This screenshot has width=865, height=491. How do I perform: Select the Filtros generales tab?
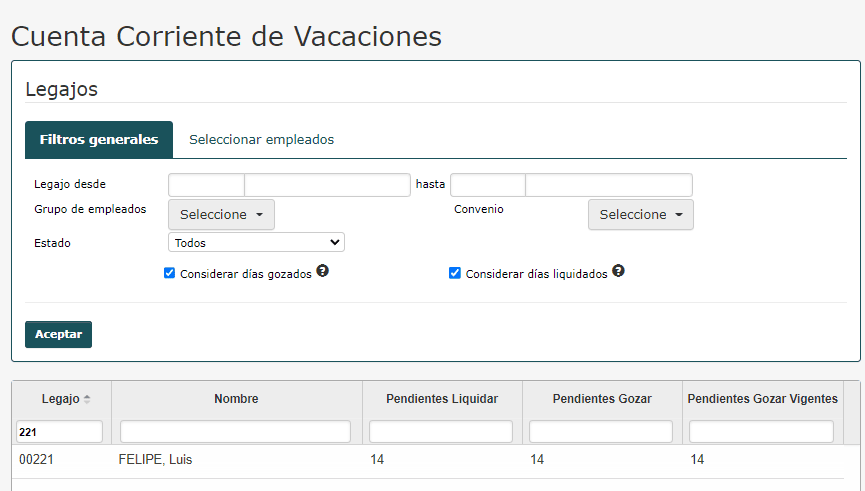tap(99, 140)
